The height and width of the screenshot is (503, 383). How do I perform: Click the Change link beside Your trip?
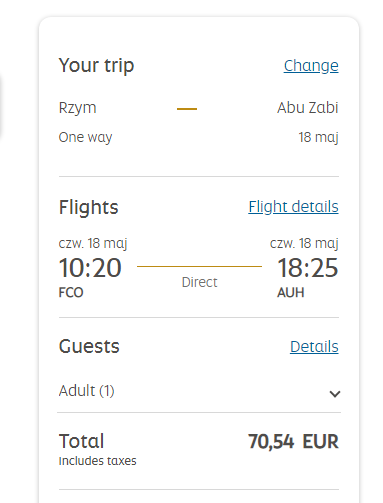pyautogui.click(x=311, y=66)
